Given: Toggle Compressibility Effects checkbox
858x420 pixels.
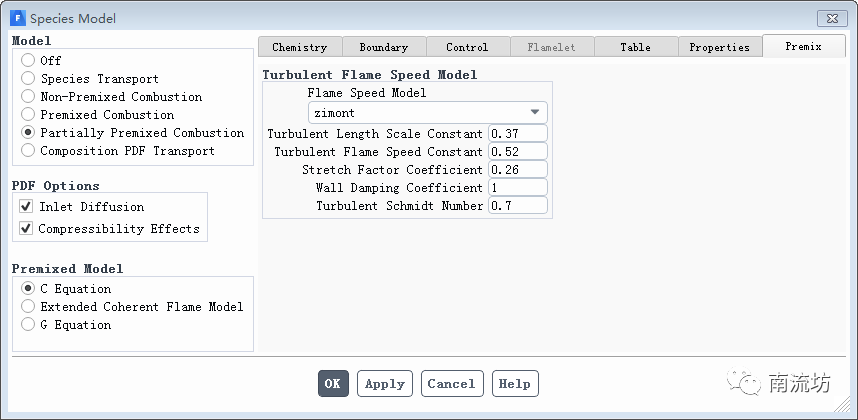Looking at the screenshot, I should [27, 228].
